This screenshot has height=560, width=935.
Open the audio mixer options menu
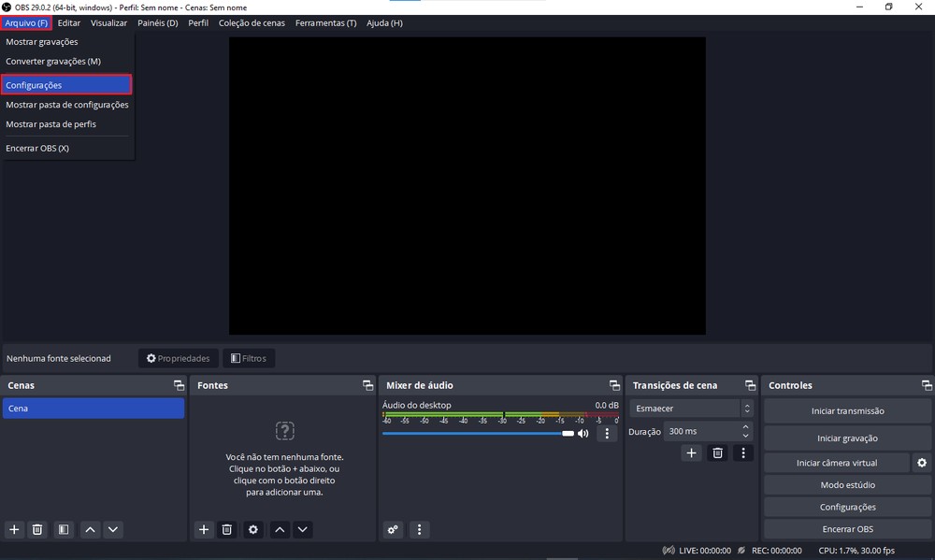[419, 529]
